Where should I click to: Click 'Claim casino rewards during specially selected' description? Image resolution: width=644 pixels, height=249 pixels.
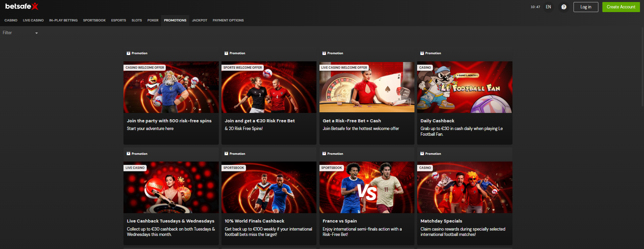463,232
